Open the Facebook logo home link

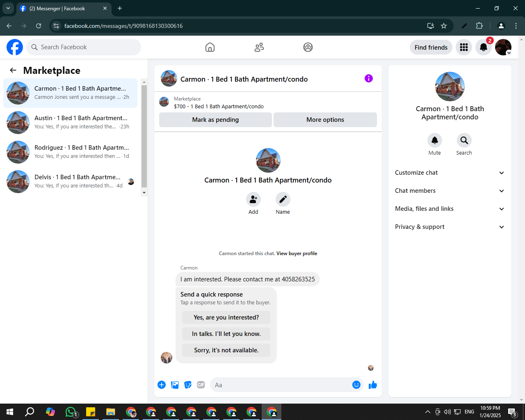point(15,47)
